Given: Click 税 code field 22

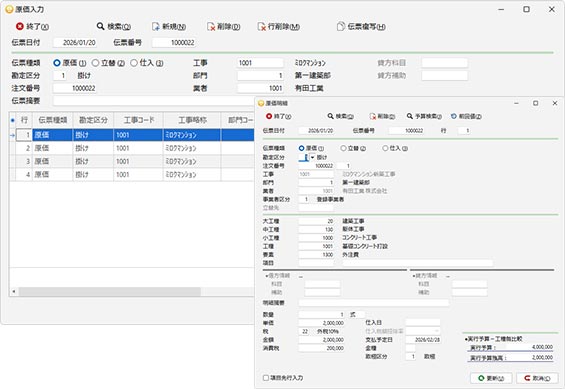Looking at the screenshot, I should 304,331.
